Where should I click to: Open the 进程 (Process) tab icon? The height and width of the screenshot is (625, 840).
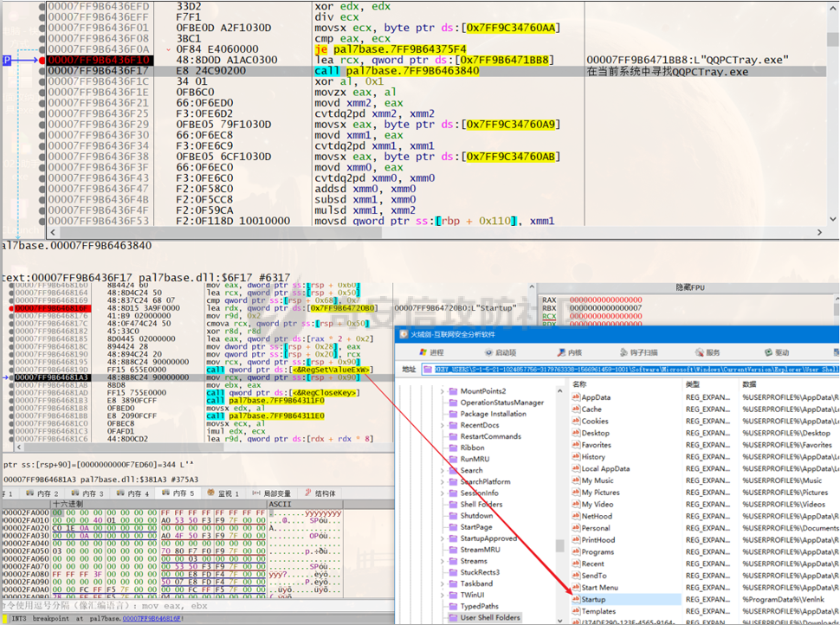click(x=423, y=352)
